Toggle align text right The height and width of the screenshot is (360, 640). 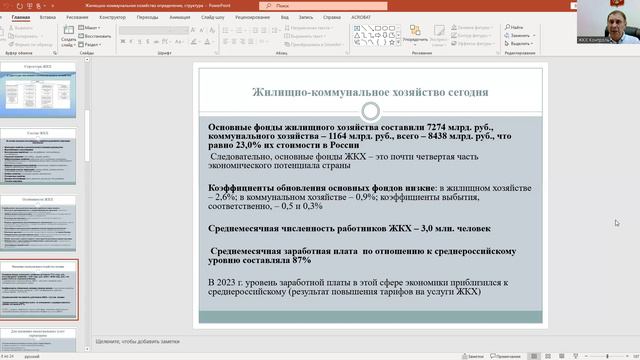242,42
